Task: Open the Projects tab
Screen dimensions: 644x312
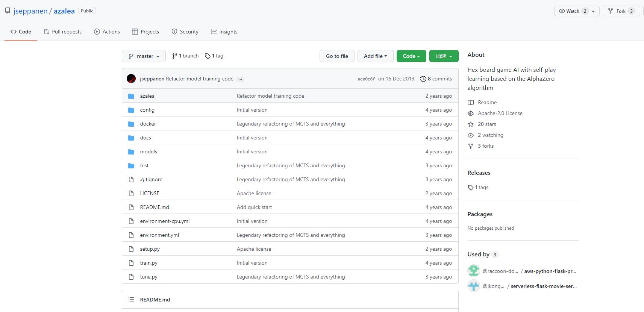Action: (145, 32)
